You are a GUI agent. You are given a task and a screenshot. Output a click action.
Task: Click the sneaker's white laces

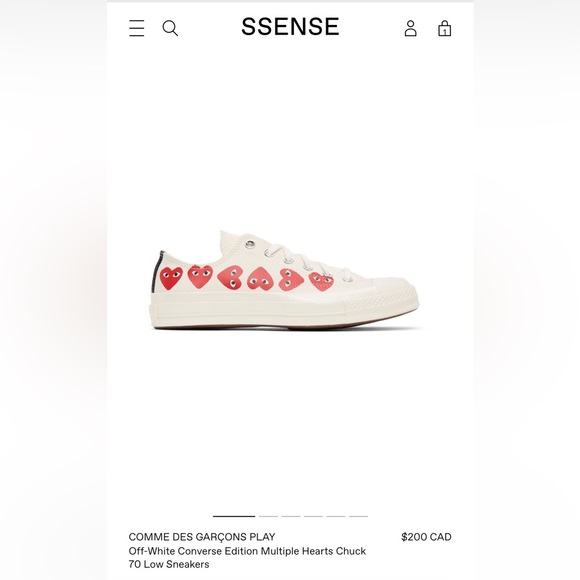point(307,260)
